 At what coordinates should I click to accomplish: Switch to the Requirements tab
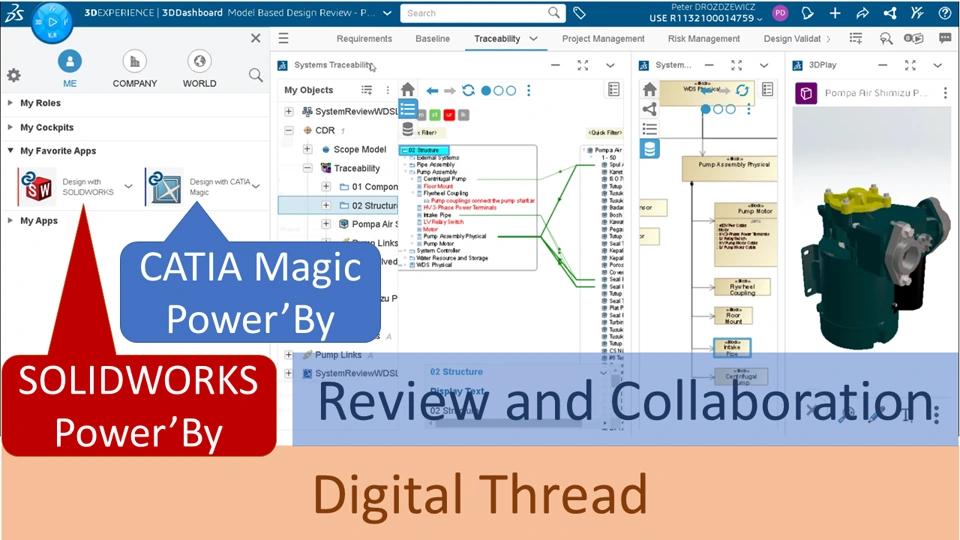[x=364, y=39]
